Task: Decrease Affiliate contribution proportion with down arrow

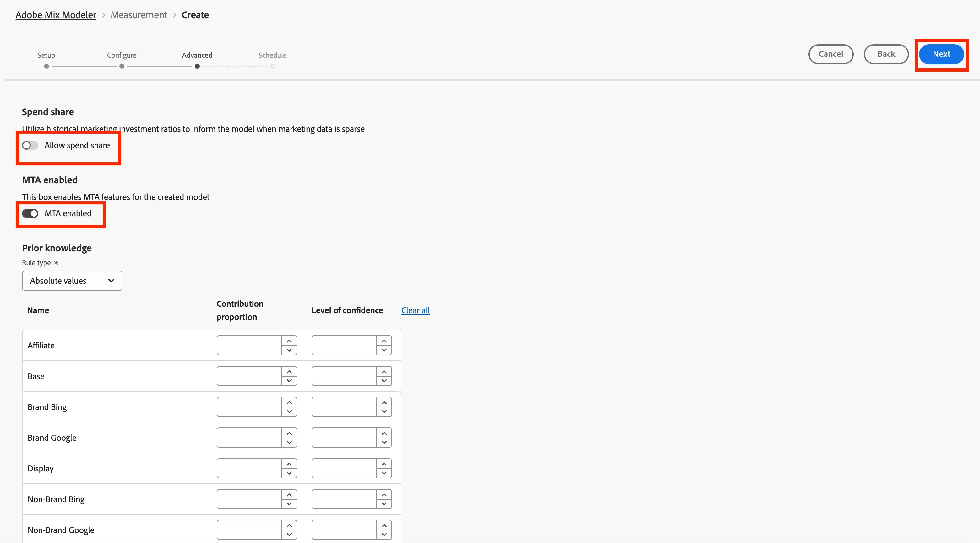Action: point(289,350)
